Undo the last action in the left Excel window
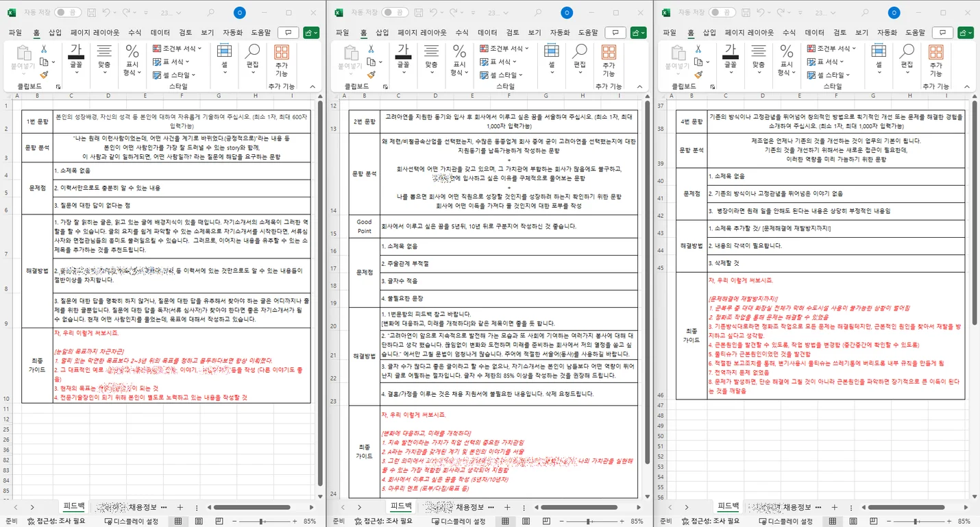This screenshot has height=527, width=980. (107, 12)
